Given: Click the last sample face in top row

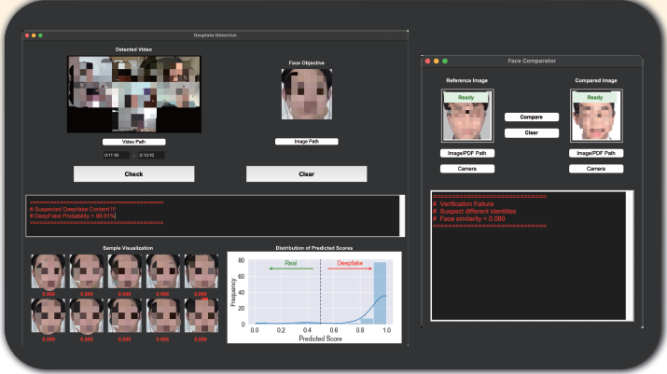Looking at the screenshot, I should pos(201,271).
